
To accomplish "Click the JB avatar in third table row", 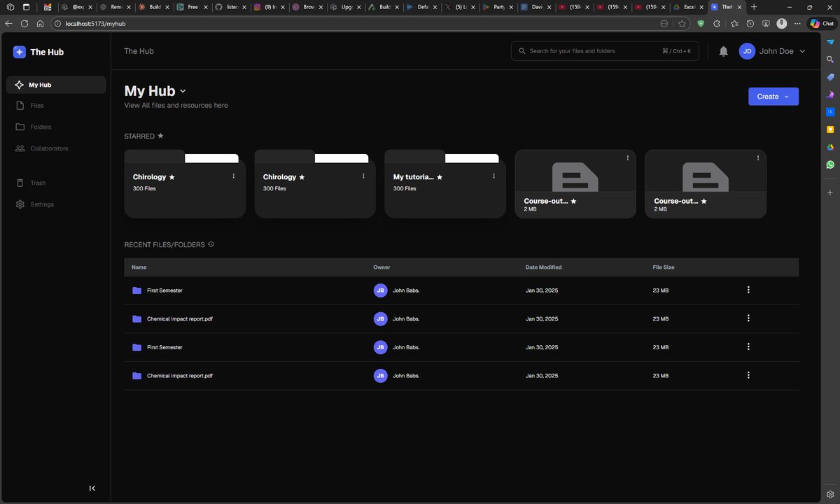I will coord(381,347).
